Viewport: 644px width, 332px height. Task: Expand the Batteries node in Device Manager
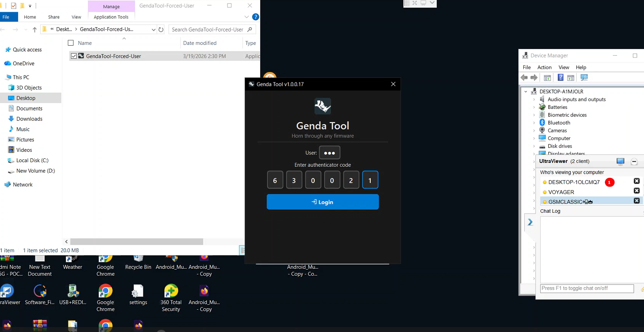(534, 107)
